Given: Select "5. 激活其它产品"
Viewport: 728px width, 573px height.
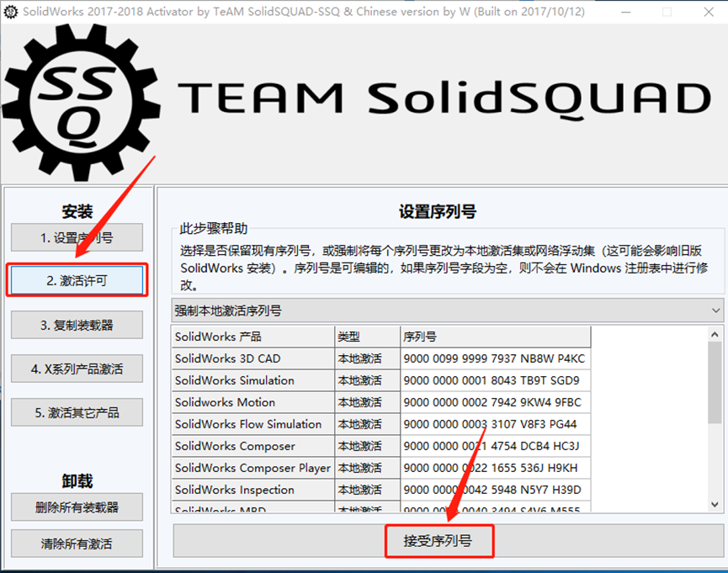Looking at the screenshot, I should (77, 411).
